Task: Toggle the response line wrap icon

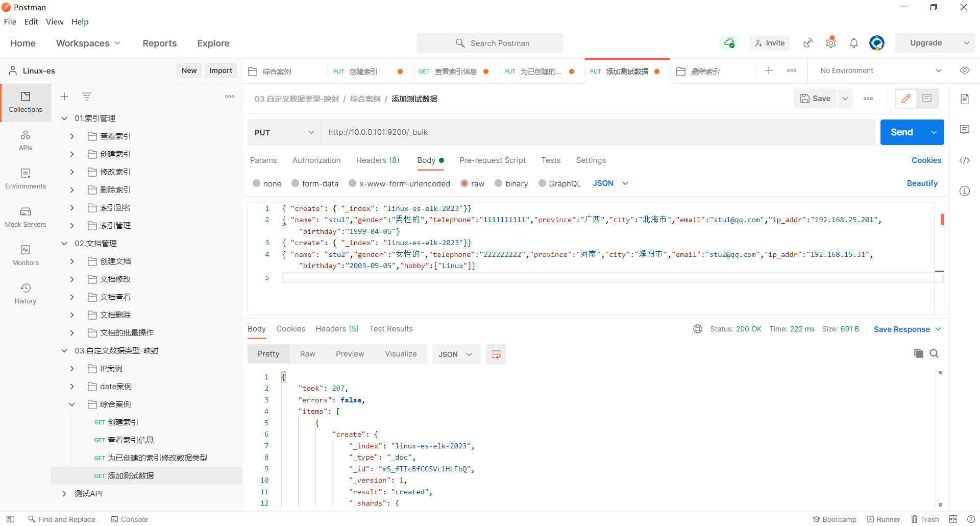Action: (496, 354)
